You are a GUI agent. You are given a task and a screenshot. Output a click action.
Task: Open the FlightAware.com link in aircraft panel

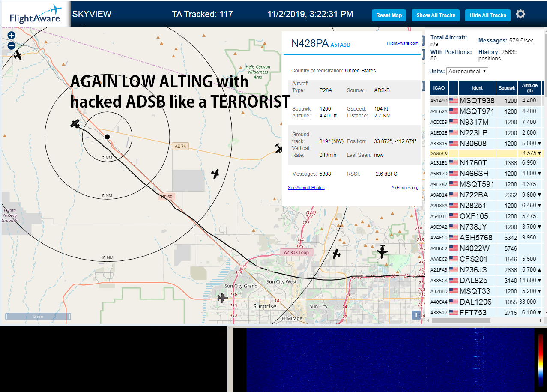[x=402, y=43]
